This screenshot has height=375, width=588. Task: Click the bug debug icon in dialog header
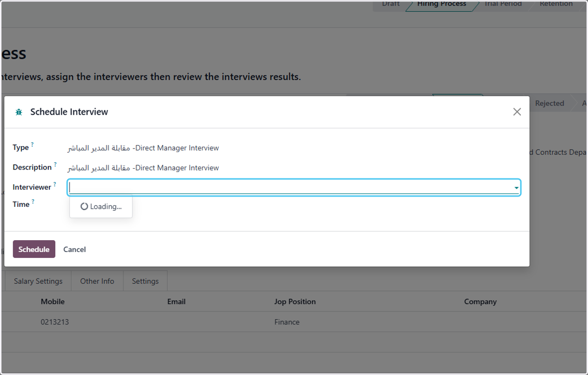pyautogui.click(x=19, y=112)
